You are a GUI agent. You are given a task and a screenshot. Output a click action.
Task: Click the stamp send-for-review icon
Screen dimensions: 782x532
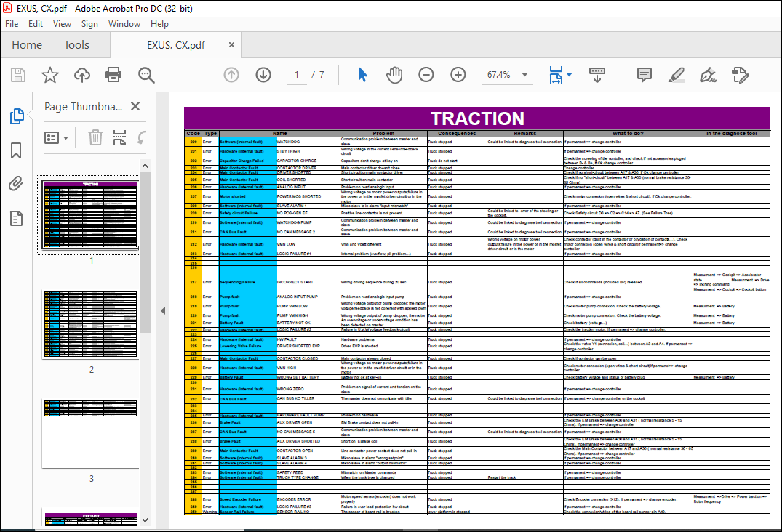click(x=740, y=75)
